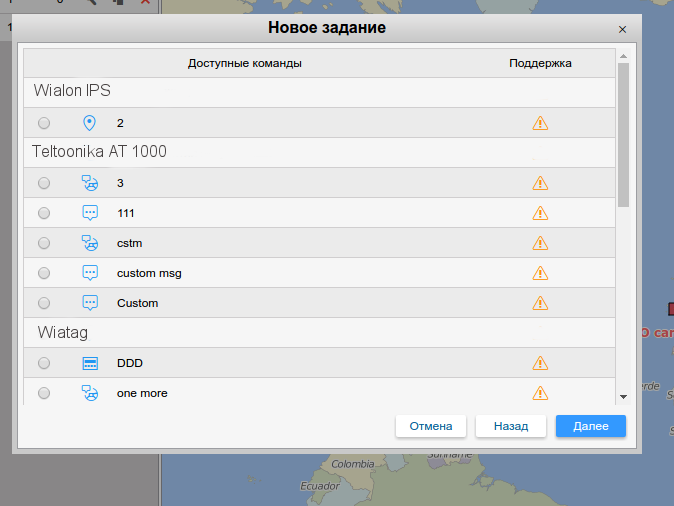Click the Поддержка column header
674x506 pixels.
click(540, 63)
